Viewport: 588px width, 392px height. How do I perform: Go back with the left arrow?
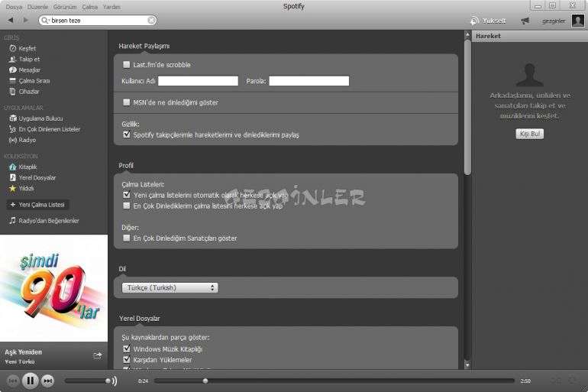coord(11,21)
